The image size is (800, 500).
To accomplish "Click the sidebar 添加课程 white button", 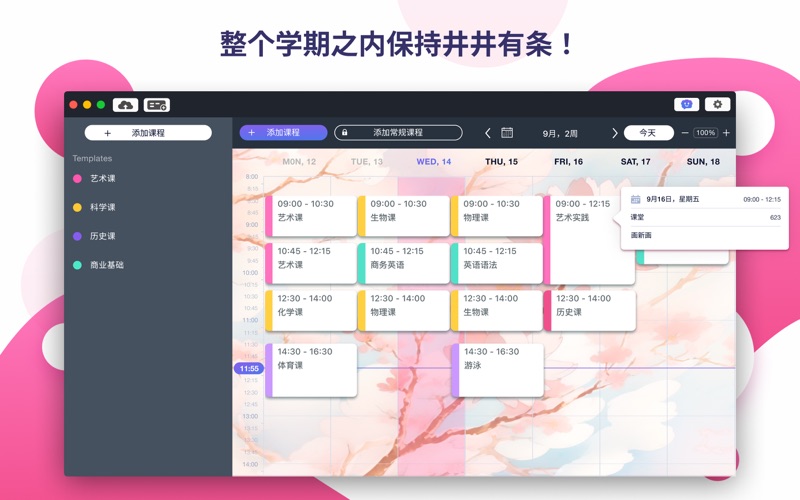I will pyautogui.click(x=148, y=133).
